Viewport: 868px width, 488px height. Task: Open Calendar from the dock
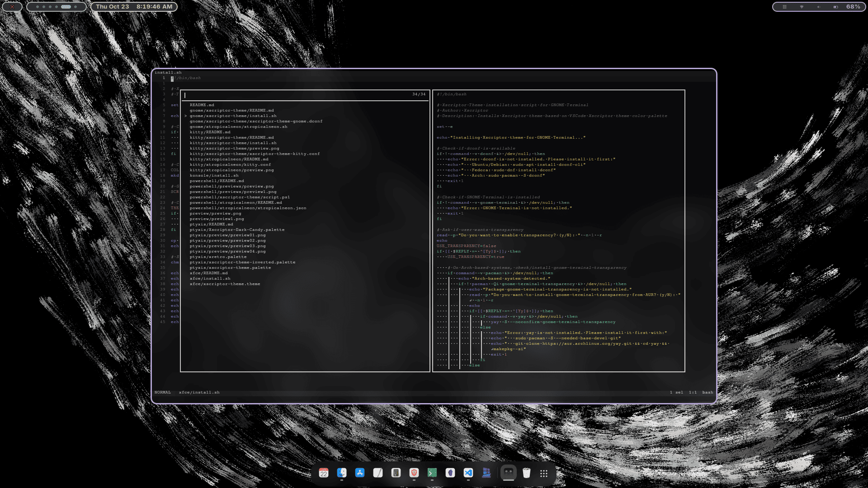pyautogui.click(x=324, y=473)
